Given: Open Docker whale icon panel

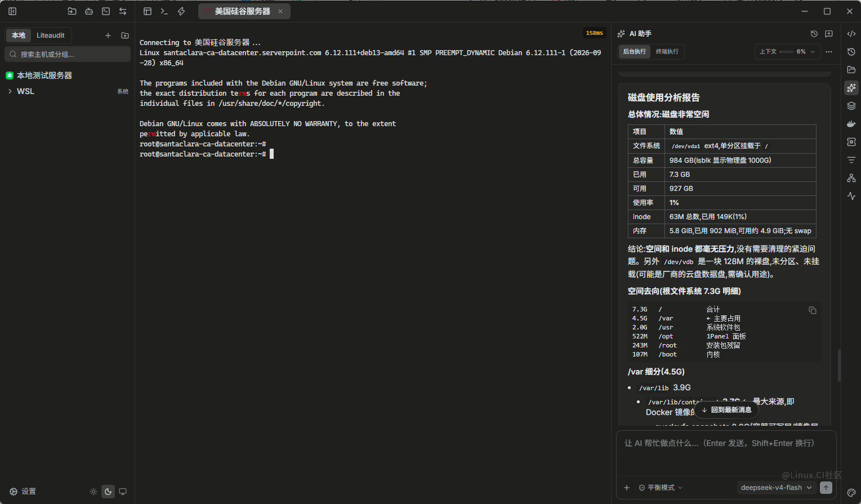Looking at the screenshot, I should (851, 124).
